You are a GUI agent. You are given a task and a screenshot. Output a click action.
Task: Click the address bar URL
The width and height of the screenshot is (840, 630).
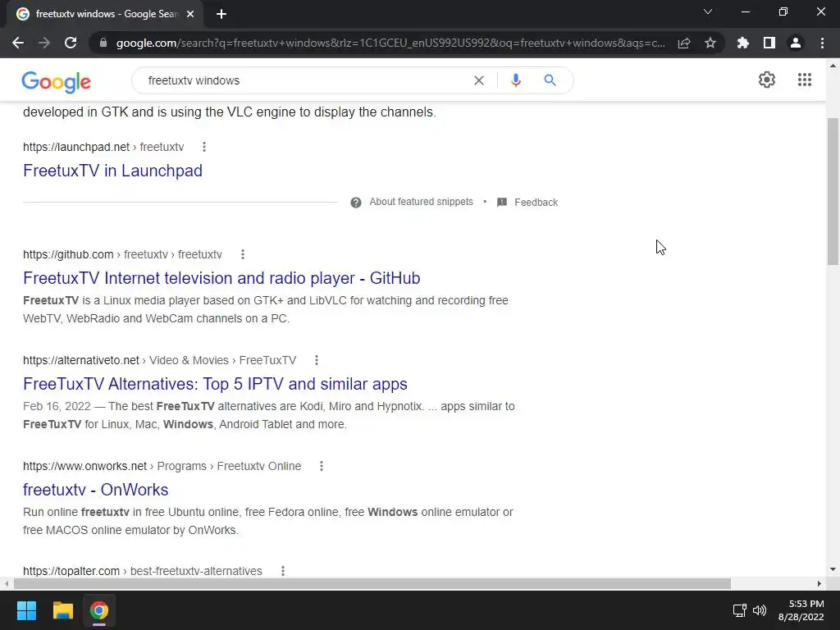tap(390, 43)
